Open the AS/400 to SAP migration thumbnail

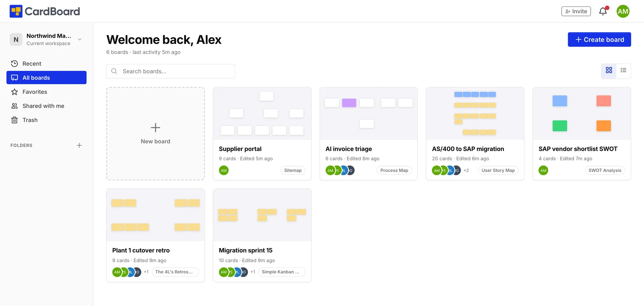click(475, 113)
